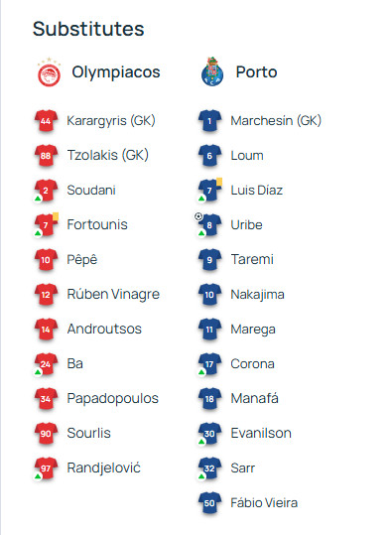Open Rúben Vinagre player name
Image resolution: width=392 pixels, height=535 pixels.
coord(113,294)
